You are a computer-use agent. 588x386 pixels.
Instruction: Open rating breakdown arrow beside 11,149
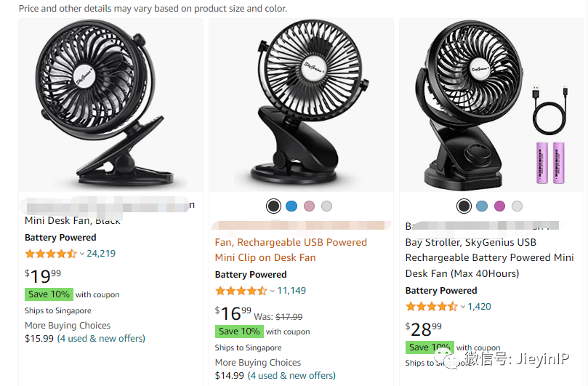coord(273,291)
